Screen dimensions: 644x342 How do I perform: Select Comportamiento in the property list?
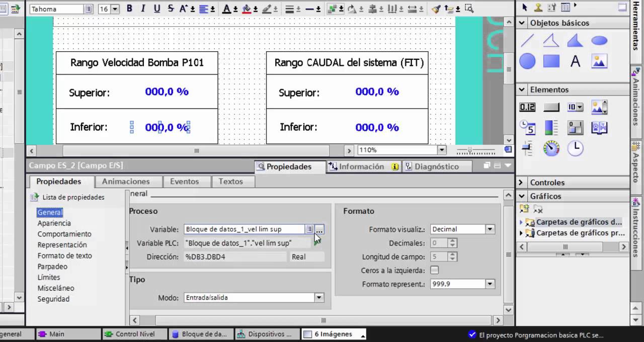click(x=64, y=234)
